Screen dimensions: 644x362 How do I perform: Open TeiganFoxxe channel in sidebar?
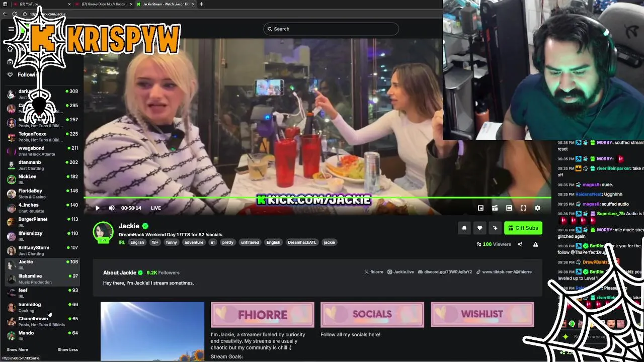coord(42,137)
